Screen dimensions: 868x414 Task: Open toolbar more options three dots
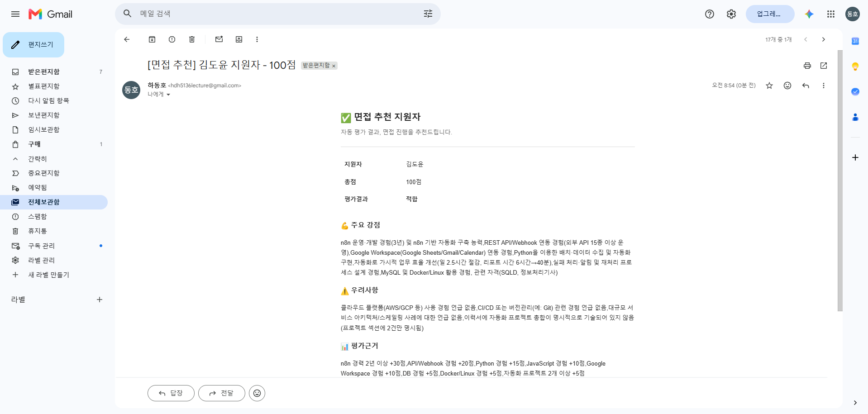(257, 39)
